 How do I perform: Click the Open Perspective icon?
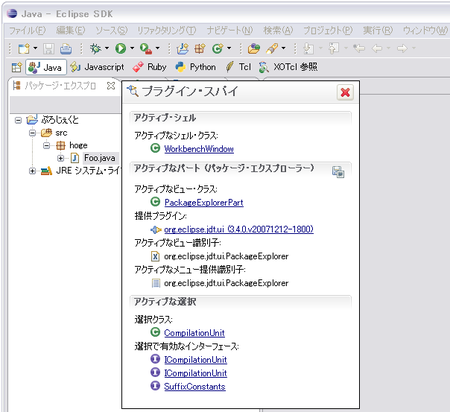point(16,67)
